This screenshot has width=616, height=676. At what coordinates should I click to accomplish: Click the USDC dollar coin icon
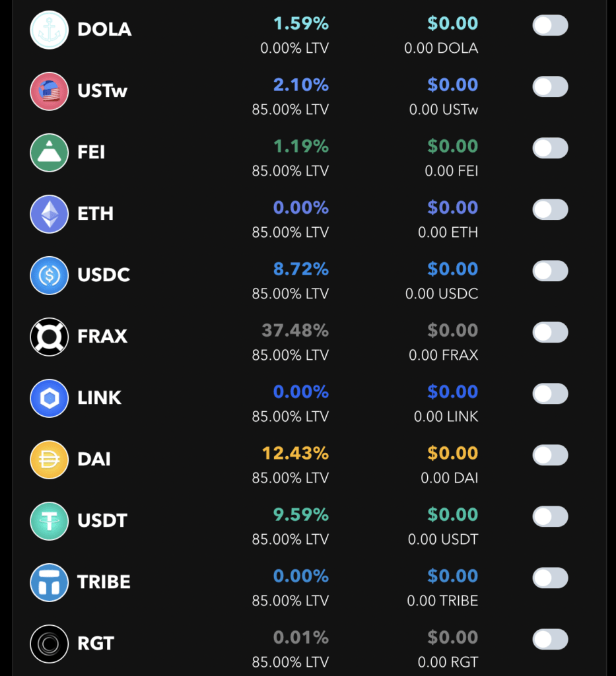[x=49, y=275]
